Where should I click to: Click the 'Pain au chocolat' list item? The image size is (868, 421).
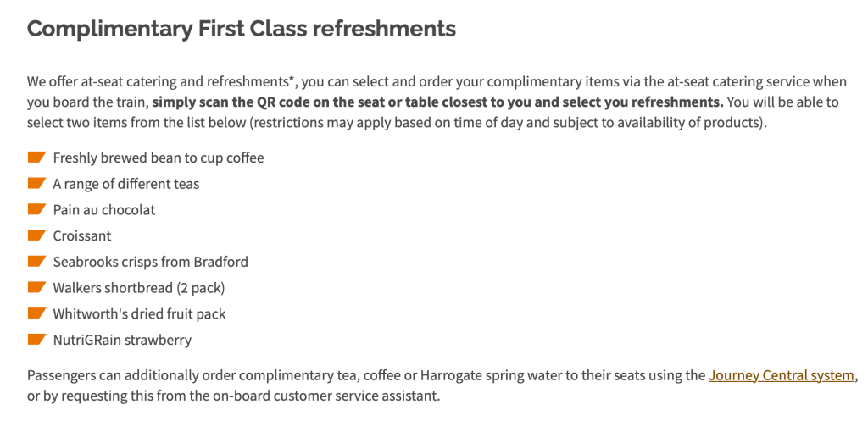[x=104, y=210]
